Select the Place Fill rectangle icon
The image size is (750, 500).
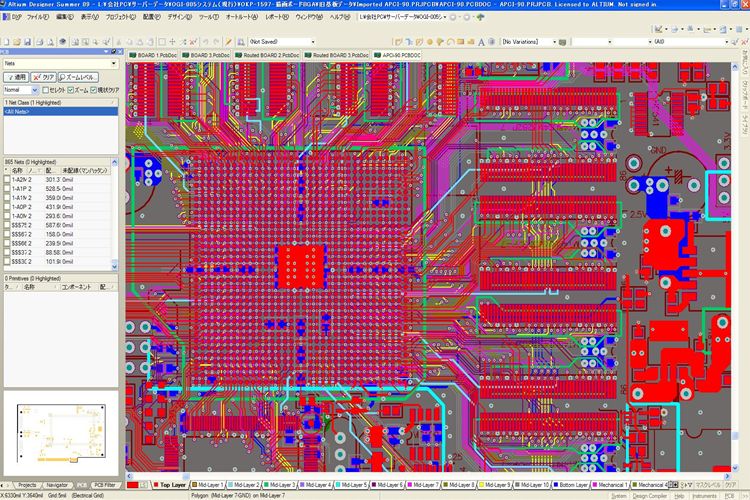[x=461, y=42]
